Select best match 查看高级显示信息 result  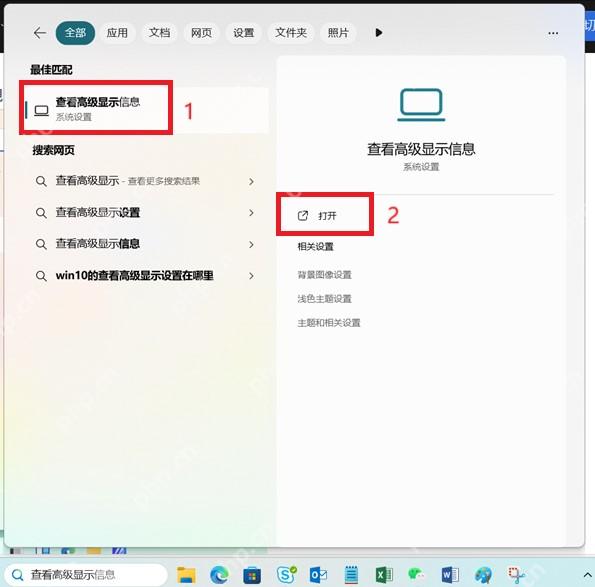(144, 110)
